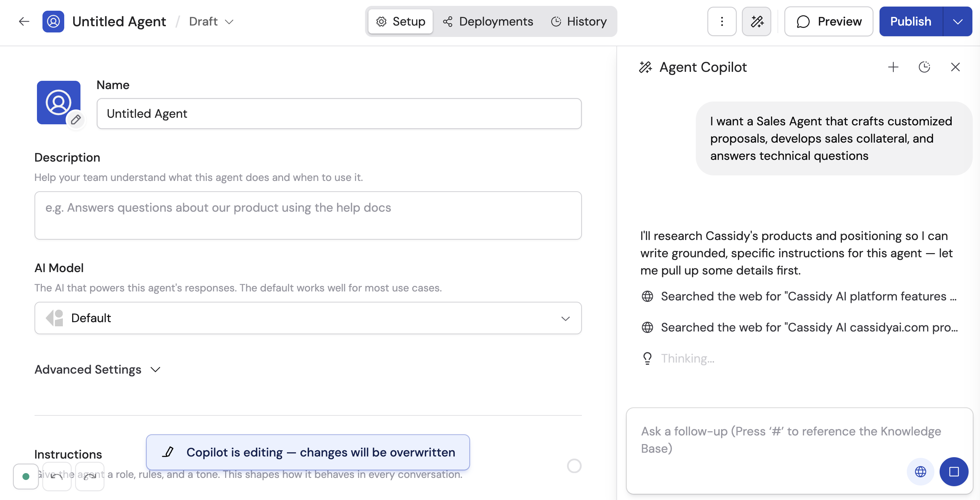Switch to the Deployments tab
The image size is (980, 500).
tap(488, 21)
